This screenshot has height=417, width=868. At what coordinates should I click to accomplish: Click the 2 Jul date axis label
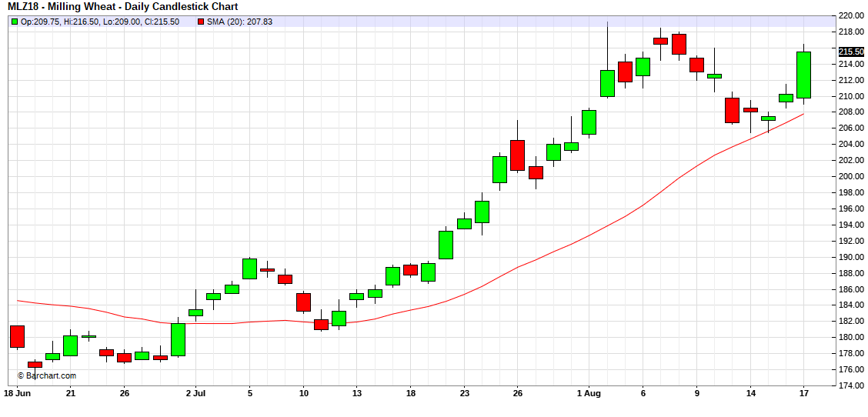pos(195,393)
